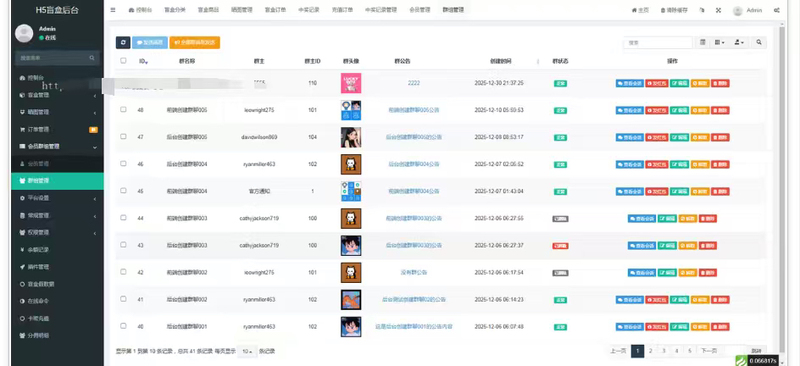Screen dimensions: 800x366
Task: Toggle table card view icon beside the search box
Action: pos(703,42)
